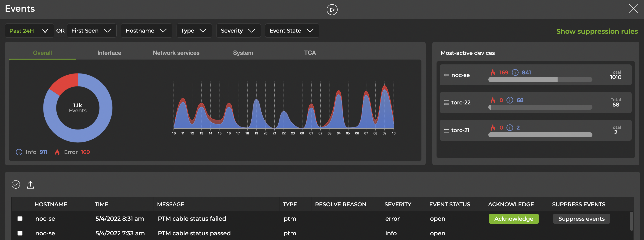The height and width of the screenshot is (240, 644).
Task: Click torc-21 error flame icon
Action: pos(493,128)
